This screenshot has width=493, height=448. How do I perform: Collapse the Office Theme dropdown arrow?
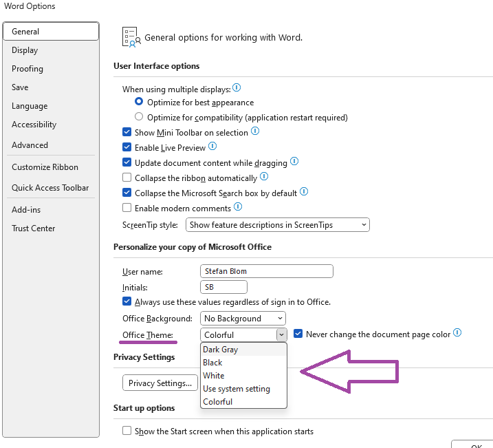281,334
